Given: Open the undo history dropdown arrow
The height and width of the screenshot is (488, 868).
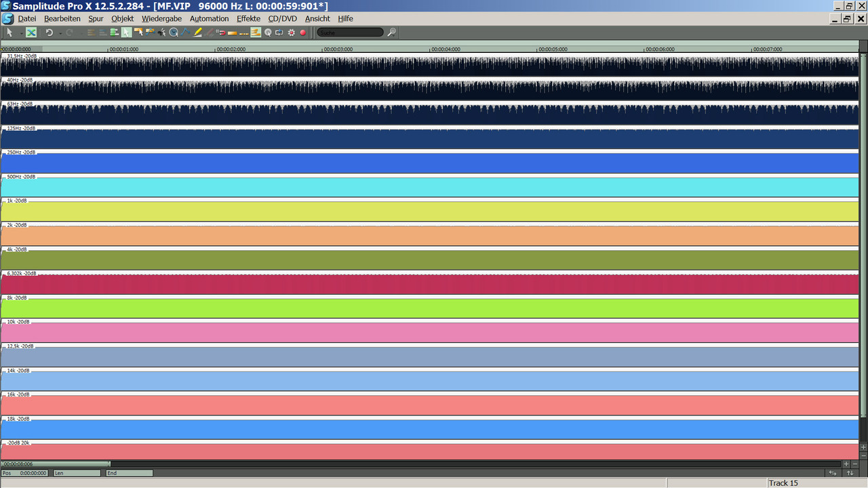Looking at the screenshot, I should pos(60,33).
